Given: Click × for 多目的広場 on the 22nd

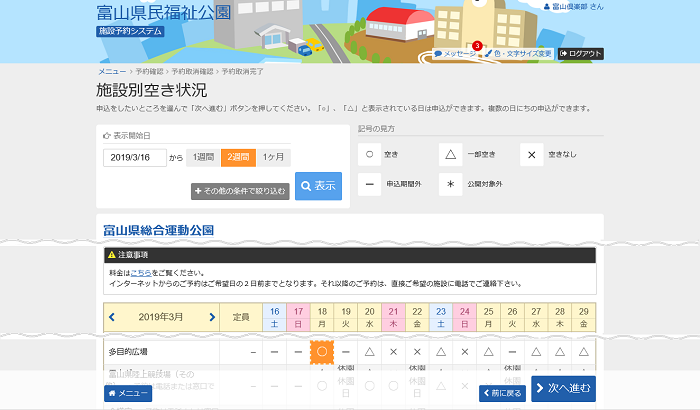Looking at the screenshot, I should (x=417, y=352).
